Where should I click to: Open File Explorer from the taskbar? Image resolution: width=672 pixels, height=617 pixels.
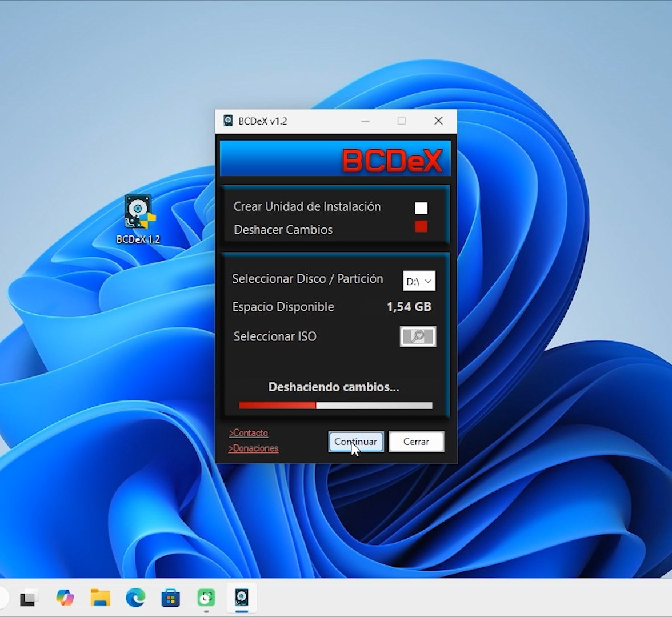(100, 598)
